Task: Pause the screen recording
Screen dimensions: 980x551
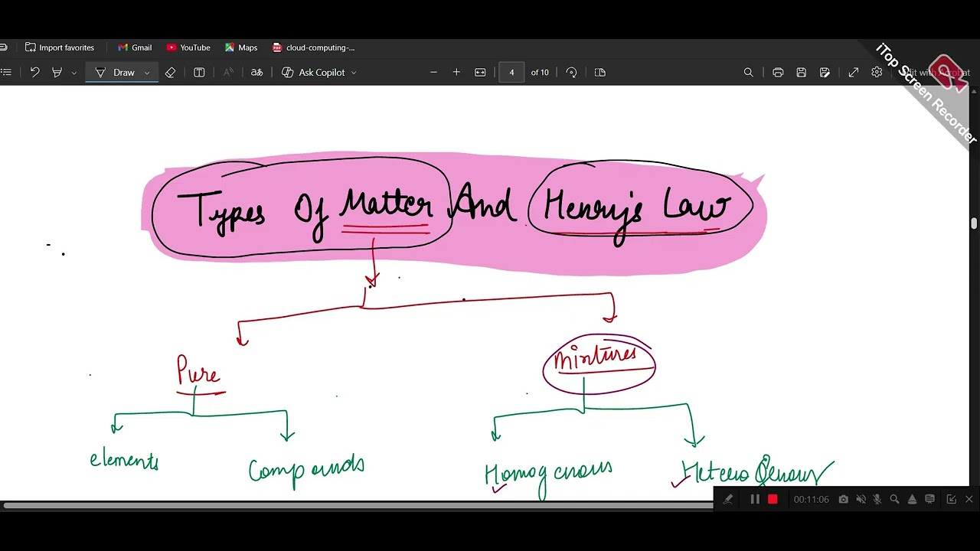Action: (755, 499)
